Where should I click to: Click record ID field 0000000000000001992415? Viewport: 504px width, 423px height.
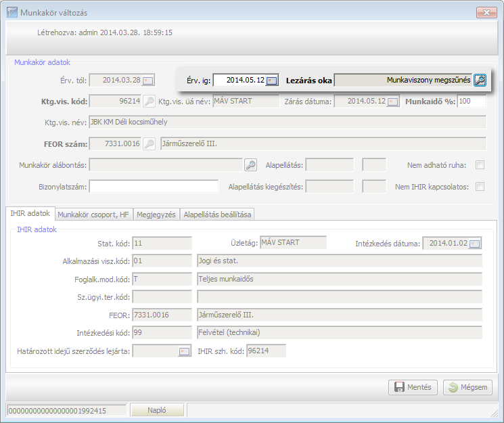67,410
